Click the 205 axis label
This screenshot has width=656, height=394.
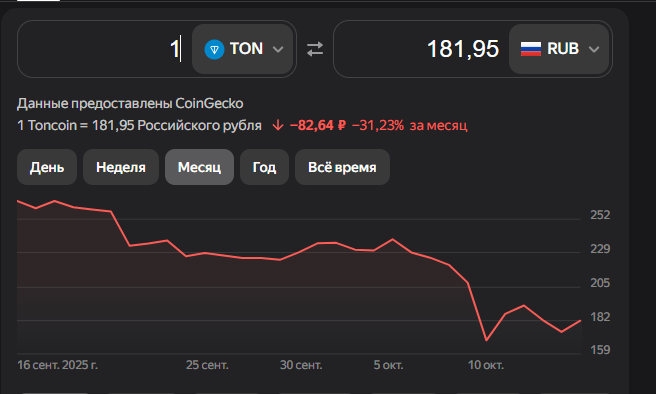tap(600, 283)
